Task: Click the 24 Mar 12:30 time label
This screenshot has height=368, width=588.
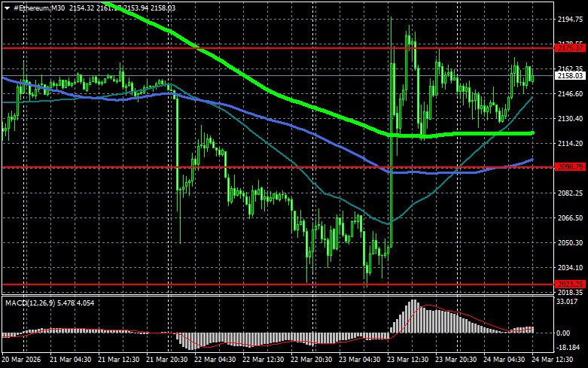Action: point(553,360)
